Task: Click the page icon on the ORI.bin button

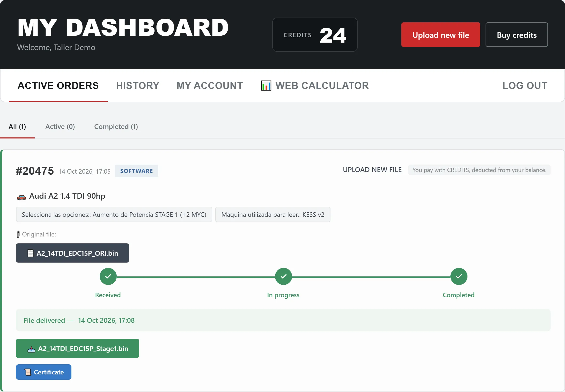Action: pyautogui.click(x=31, y=253)
